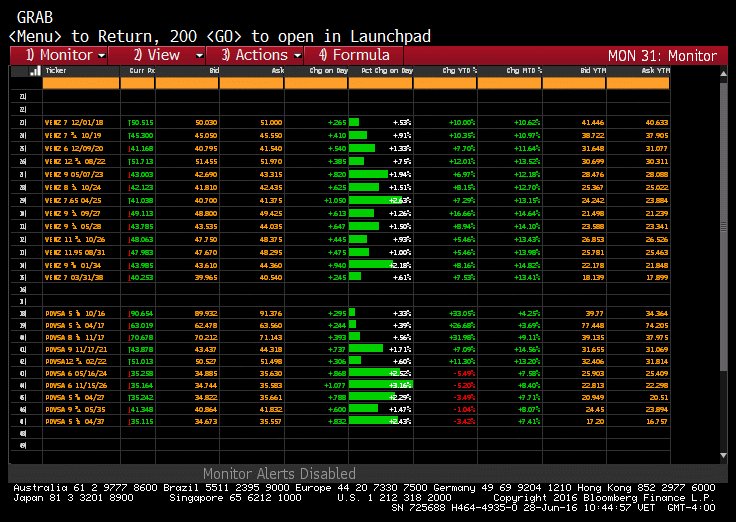
Task: Click current price 90.654 in the PDVSA 10/16 row
Action: [x=141, y=313]
